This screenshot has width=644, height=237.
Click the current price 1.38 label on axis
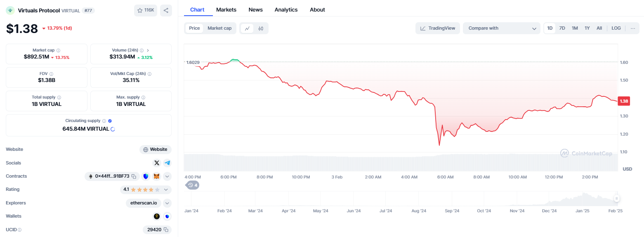624,101
